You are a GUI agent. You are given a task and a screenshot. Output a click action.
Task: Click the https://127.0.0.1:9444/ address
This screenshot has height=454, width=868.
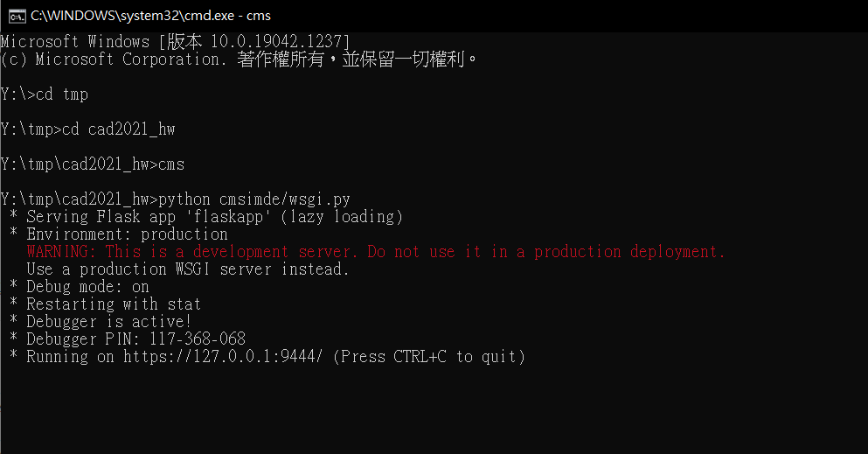[223, 357]
